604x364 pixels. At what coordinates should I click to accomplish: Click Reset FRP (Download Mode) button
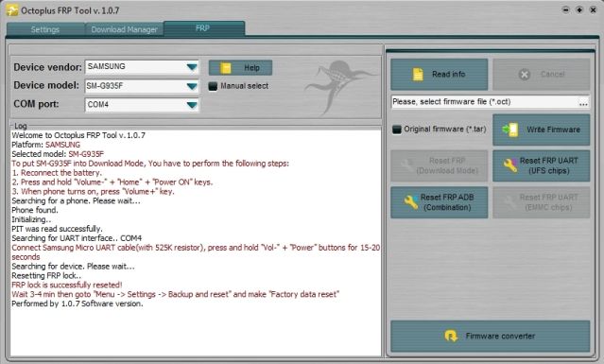coord(440,165)
